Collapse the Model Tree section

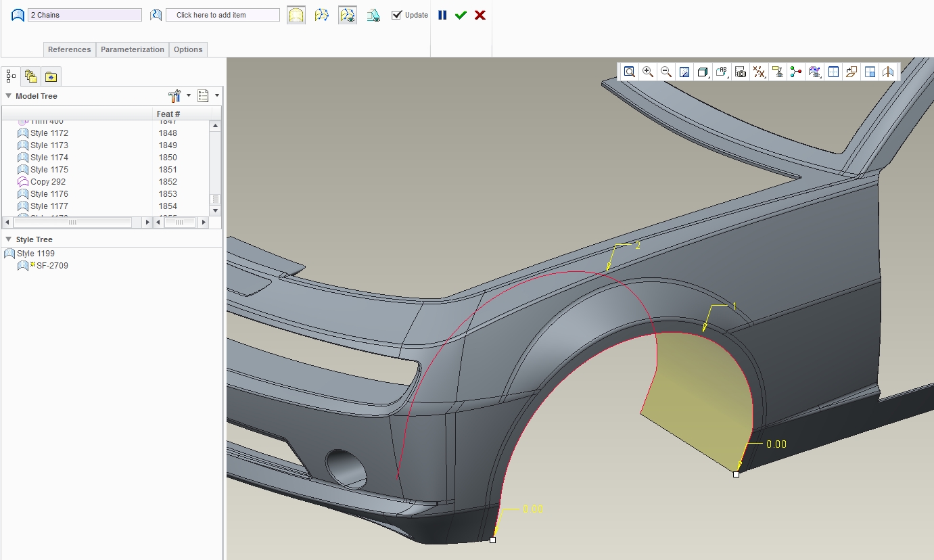click(8, 96)
